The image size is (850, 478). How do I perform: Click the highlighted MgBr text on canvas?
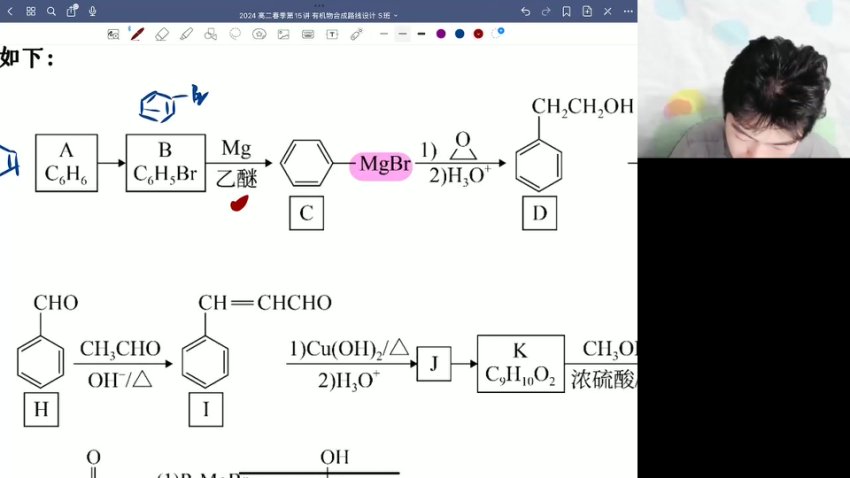[381, 164]
